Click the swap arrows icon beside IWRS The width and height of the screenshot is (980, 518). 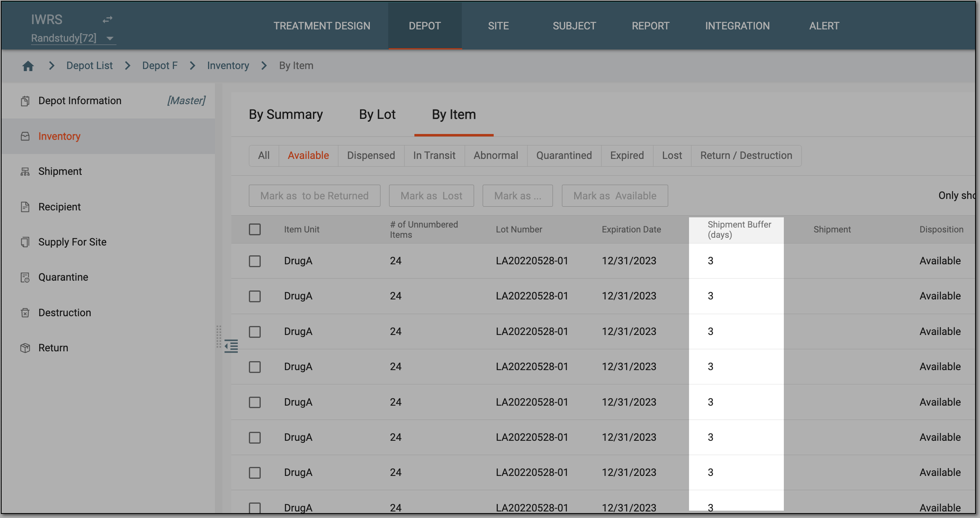click(107, 19)
